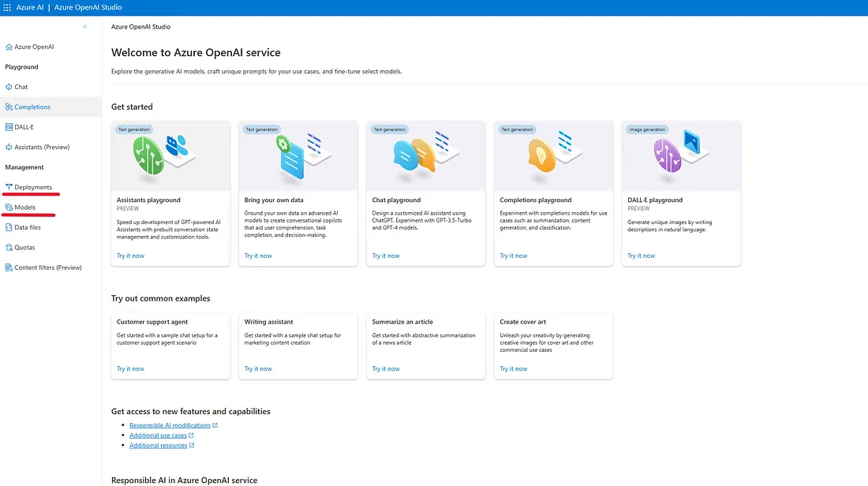Try it now for Writing assistant
This screenshot has height=486, width=868.
(258, 368)
